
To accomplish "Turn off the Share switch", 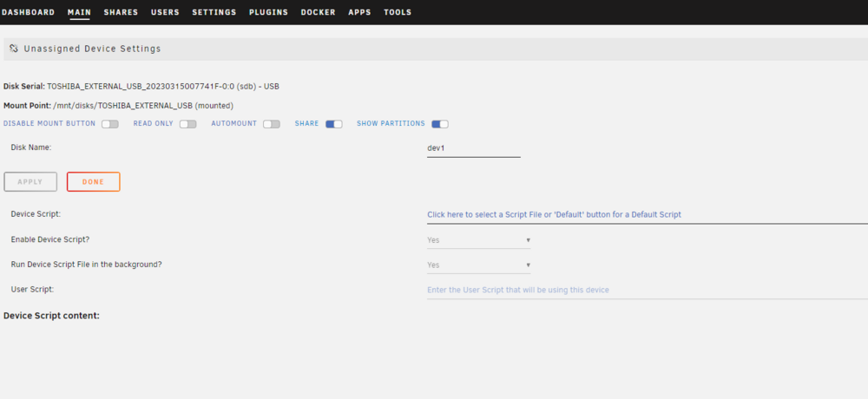I will pos(334,124).
